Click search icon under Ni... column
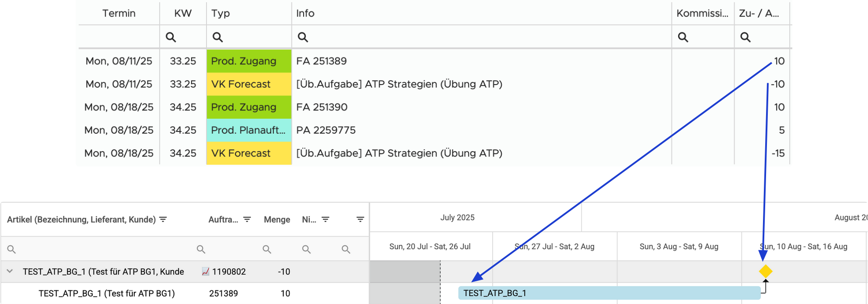Image resolution: width=868 pixels, height=304 pixels. coord(306,249)
